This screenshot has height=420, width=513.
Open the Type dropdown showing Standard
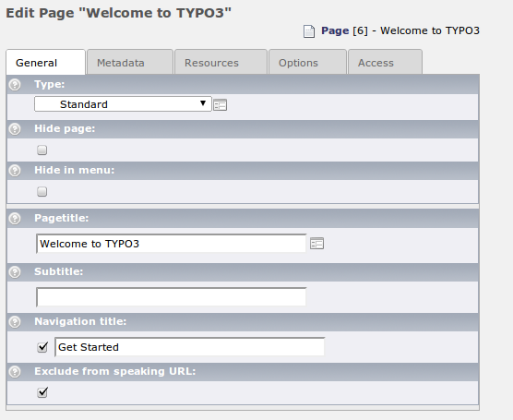click(x=123, y=104)
